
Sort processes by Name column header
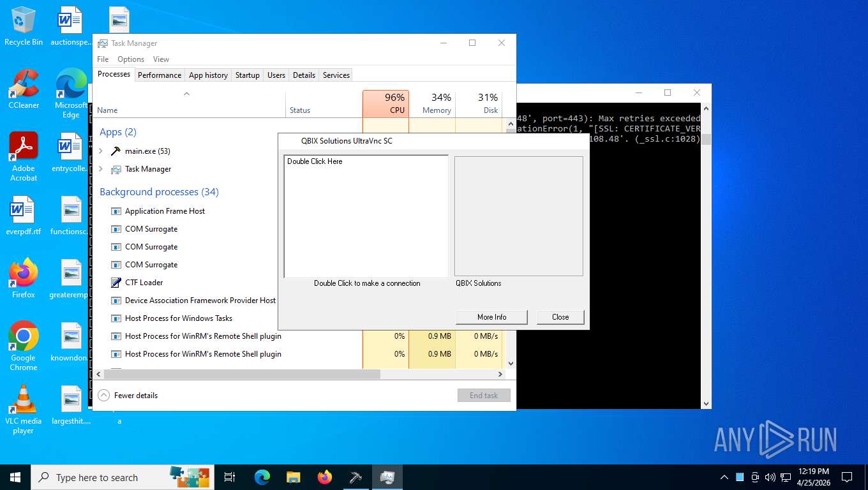pyautogui.click(x=190, y=103)
